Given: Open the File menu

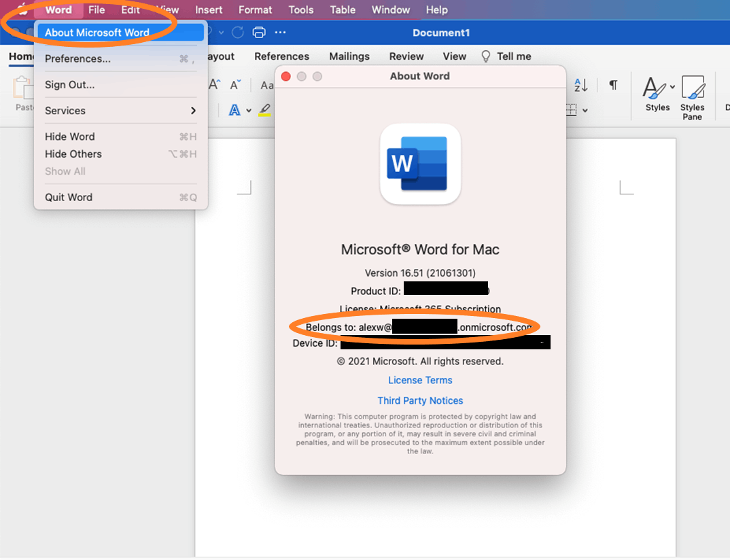Looking at the screenshot, I should 97,10.
